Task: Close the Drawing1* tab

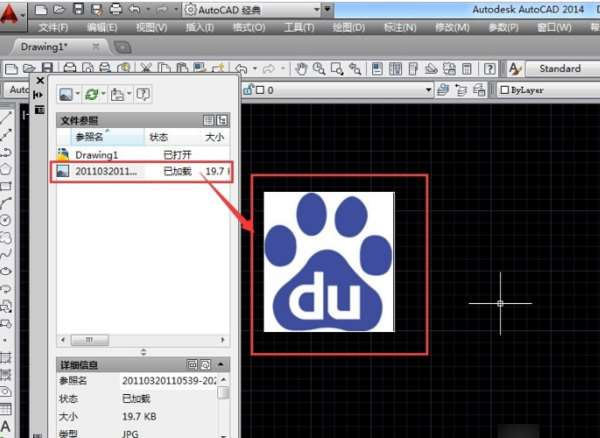Action: point(96,47)
